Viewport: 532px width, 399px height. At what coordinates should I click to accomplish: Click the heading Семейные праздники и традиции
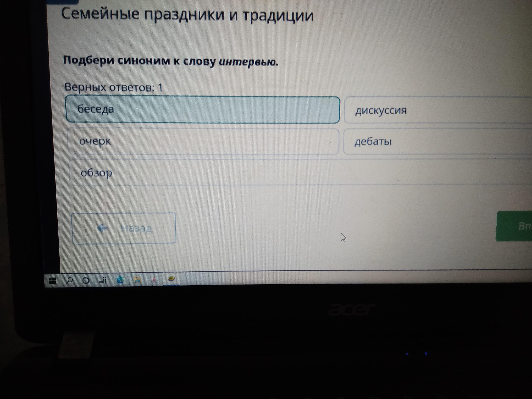coord(187,15)
